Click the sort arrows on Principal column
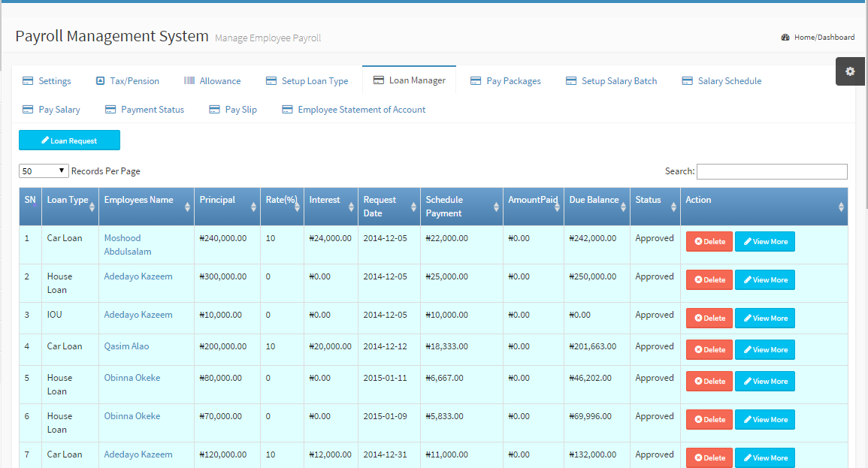This screenshot has width=868, height=468. [x=253, y=207]
